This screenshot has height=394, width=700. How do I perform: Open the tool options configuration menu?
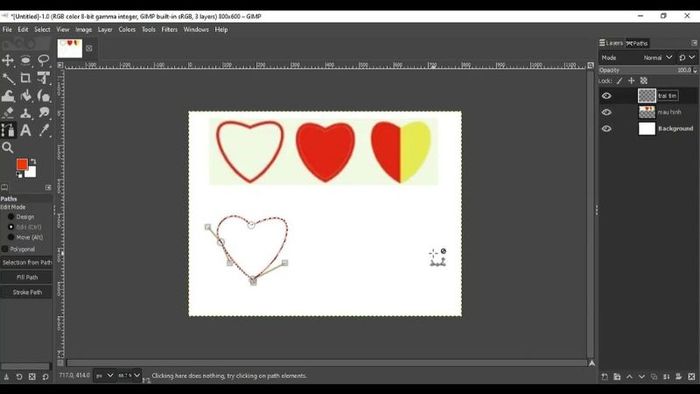[x=48, y=187]
